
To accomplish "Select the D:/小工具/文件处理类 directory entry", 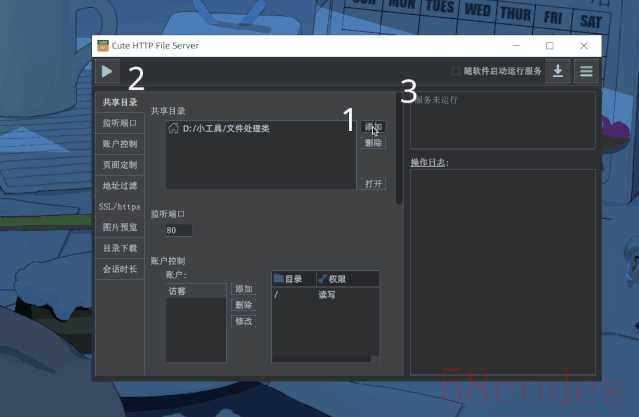I will click(261, 128).
